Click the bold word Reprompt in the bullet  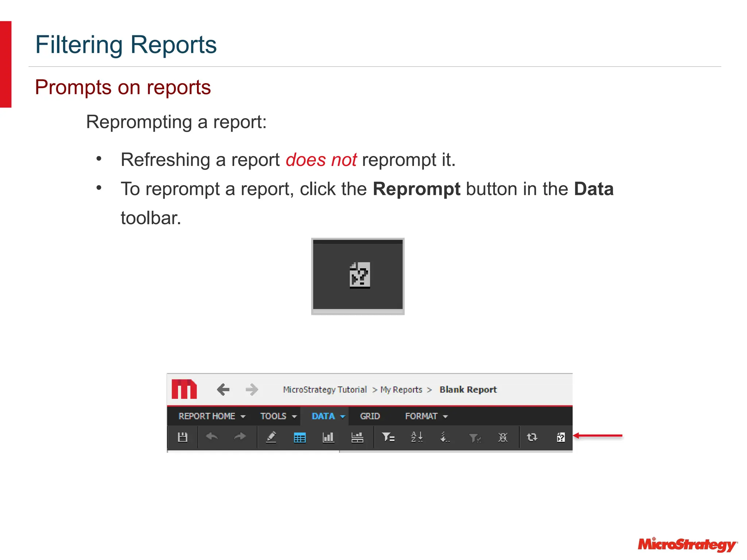(417, 190)
